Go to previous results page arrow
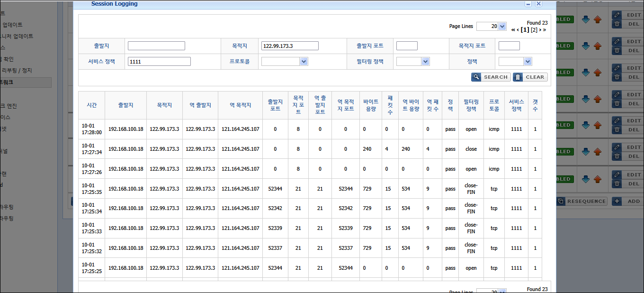 click(518, 30)
